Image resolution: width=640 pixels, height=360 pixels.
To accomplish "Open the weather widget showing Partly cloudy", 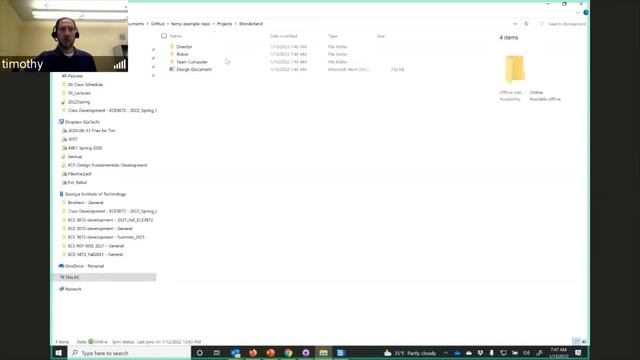I will point(410,353).
